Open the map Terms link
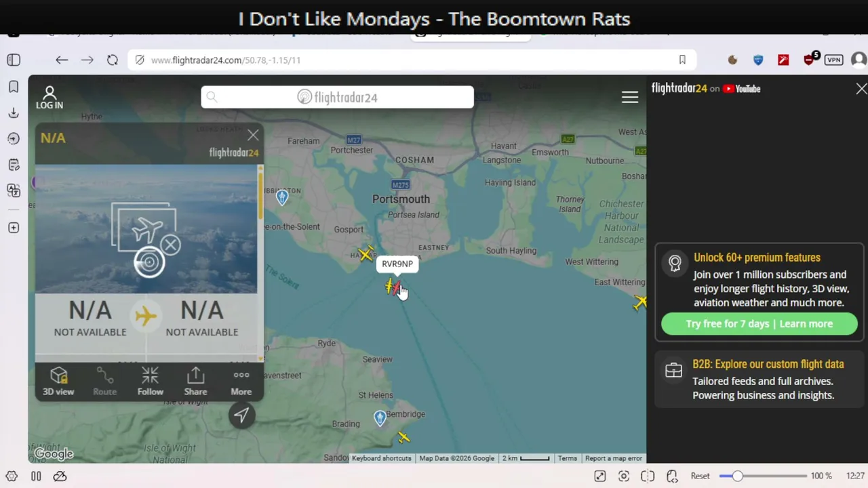868x488 pixels. 568,458
